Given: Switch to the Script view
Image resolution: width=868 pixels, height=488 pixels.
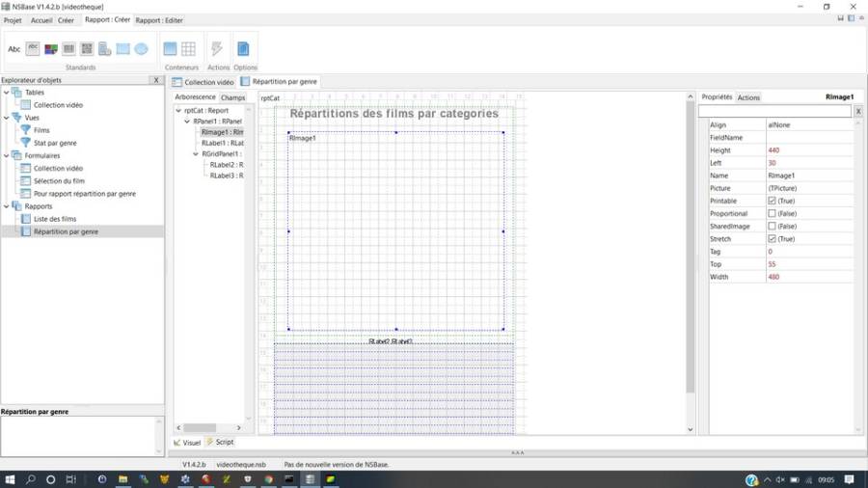Looking at the screenshot, I should click(x=221, y=443).
